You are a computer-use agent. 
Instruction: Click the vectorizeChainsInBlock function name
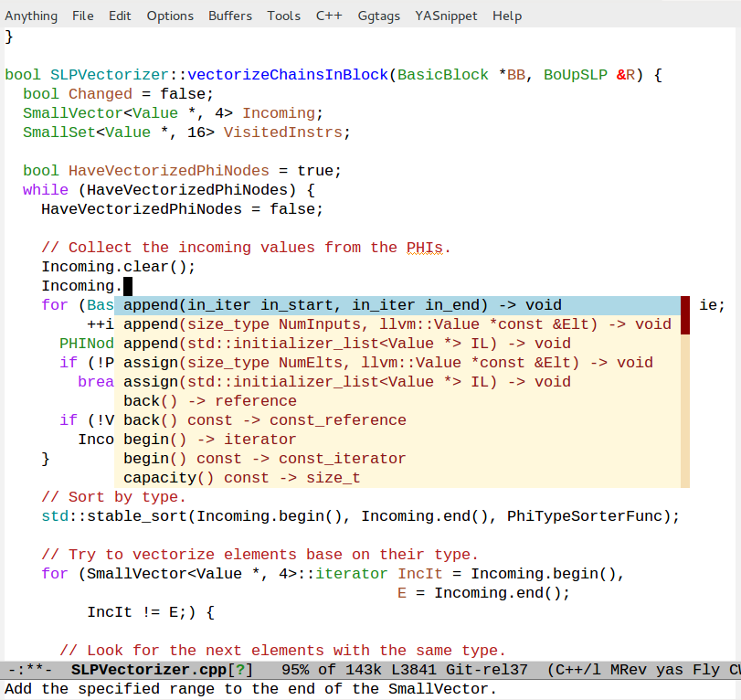[x=288, y=75]
